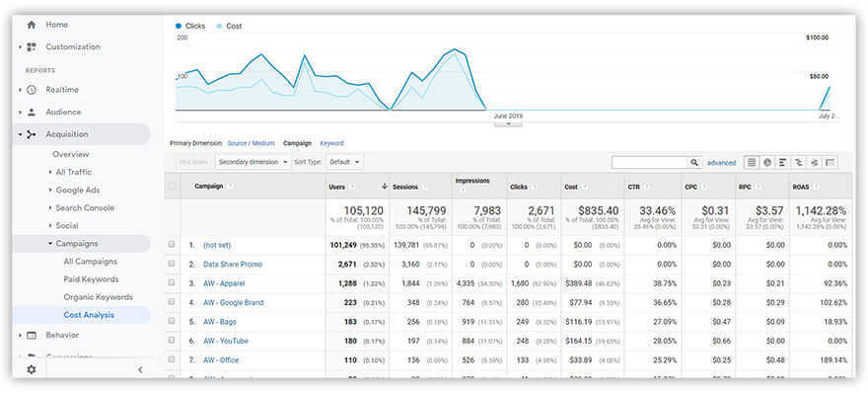Switch to the Performance bar view icon
The width and height of the screenshot is (868, 393).
pos(783,162)
